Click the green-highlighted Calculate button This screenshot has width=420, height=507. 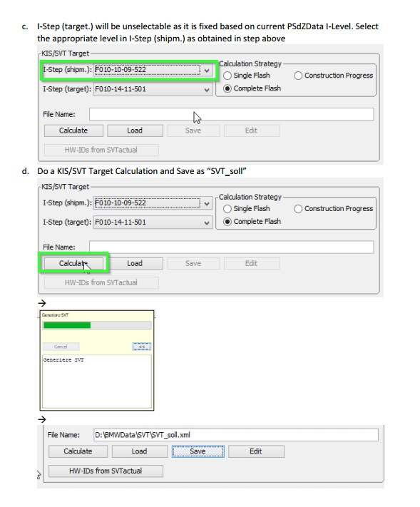click(x=73, y=263)
